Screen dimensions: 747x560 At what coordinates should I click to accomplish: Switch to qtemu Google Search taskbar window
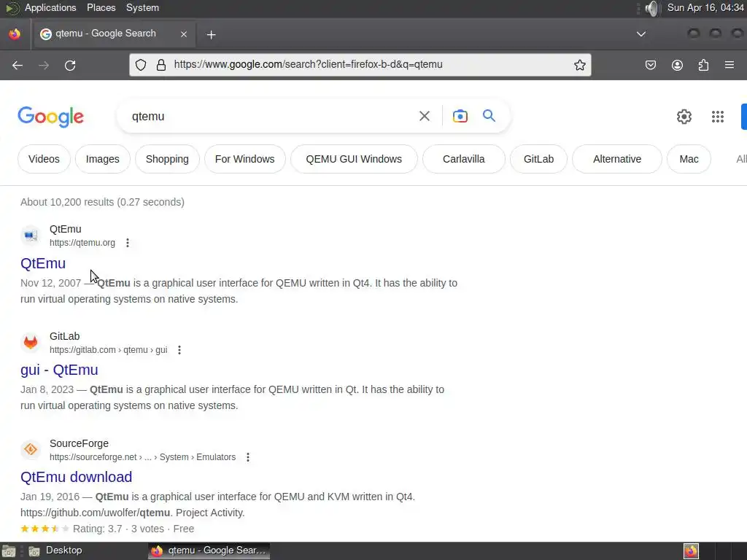pos(209,551)
